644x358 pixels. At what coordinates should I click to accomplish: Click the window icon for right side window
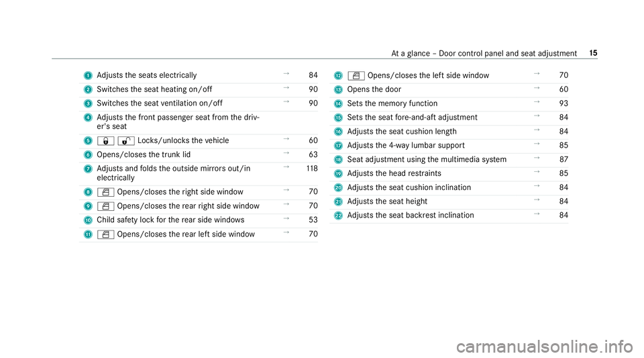tap(105, 192)
